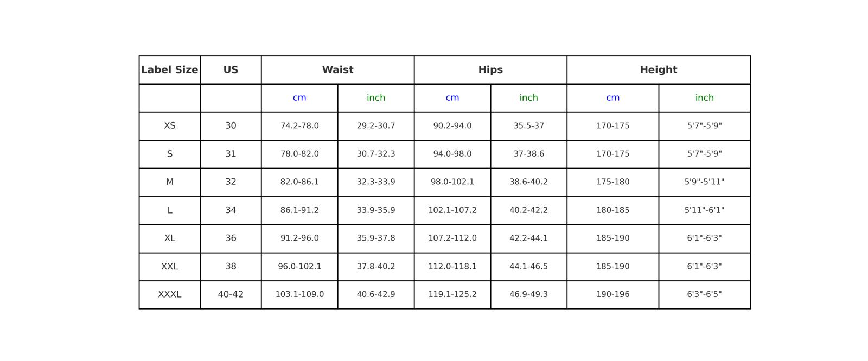The image size is (868, 361).
Task: Select height inch value 5'11"-6'1"
Action: click(x=704, y=210)
